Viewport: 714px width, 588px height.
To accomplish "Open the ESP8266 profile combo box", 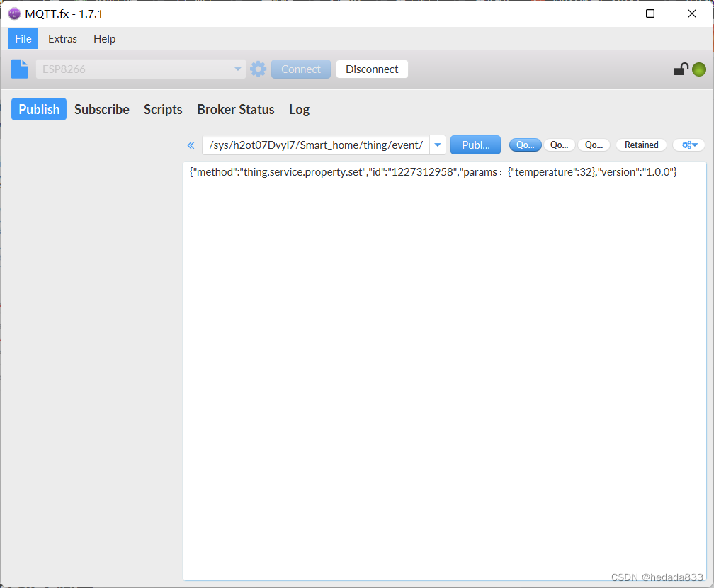I will pyautogui.click(x=141, y=69).
